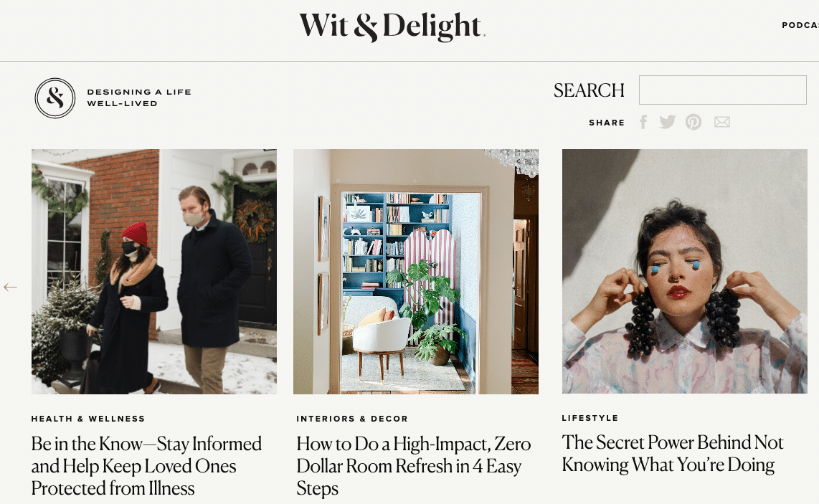
Task: Click the 'Designing a Life Well-Lived' tagline
Action: pyautogui.click(x=139, y=98)
